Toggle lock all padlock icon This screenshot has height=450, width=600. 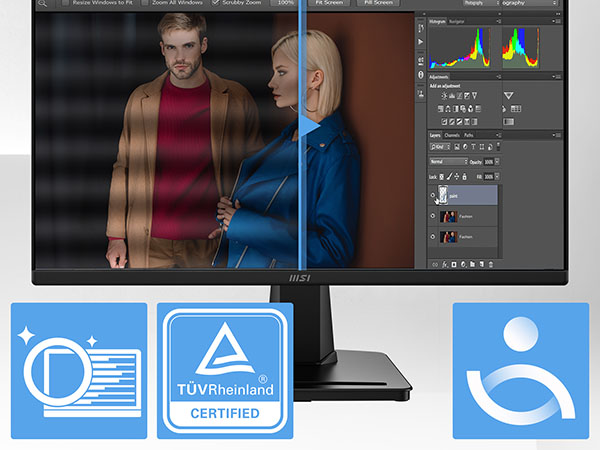[x=465, y=177]
